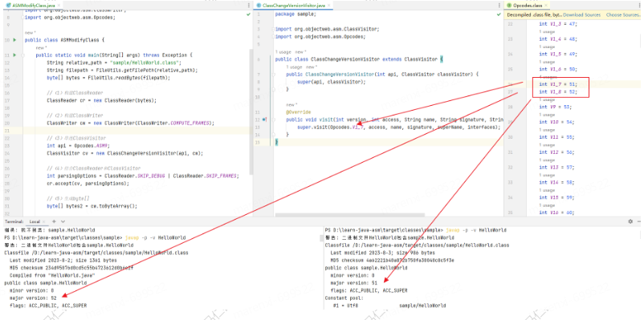
Task: Add a new terminal session tab
Action: [53, 221]
